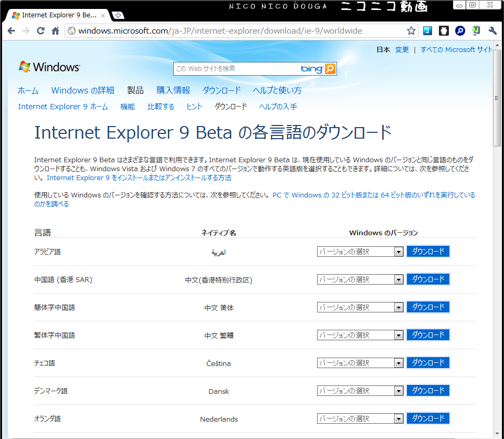
Task: Open the wrench settings menu
Action: (492, 31)
